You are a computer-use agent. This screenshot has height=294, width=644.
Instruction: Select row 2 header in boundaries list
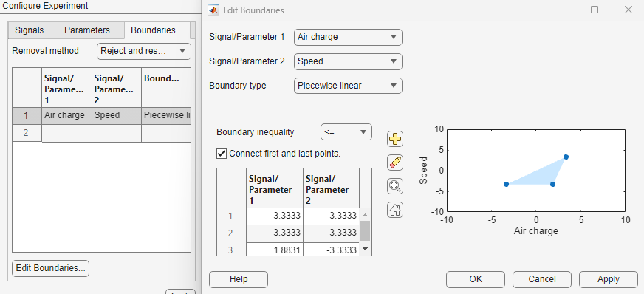point(27,133)
